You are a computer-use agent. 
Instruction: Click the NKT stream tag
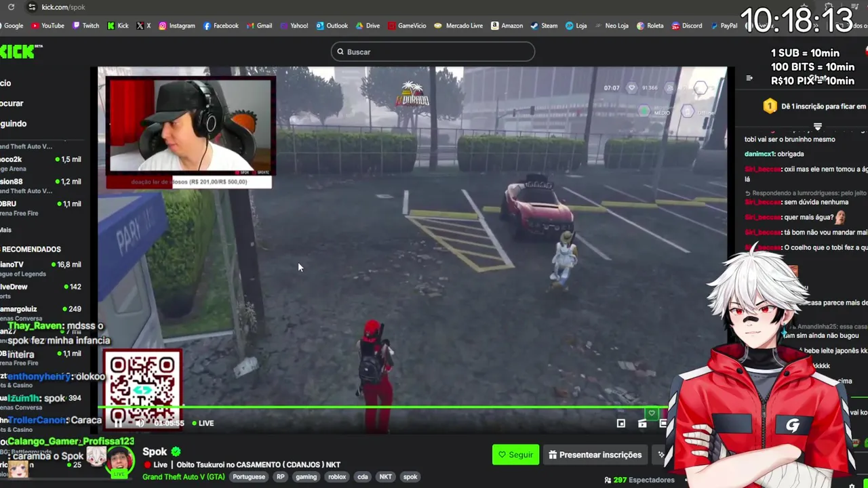[385, 476]
